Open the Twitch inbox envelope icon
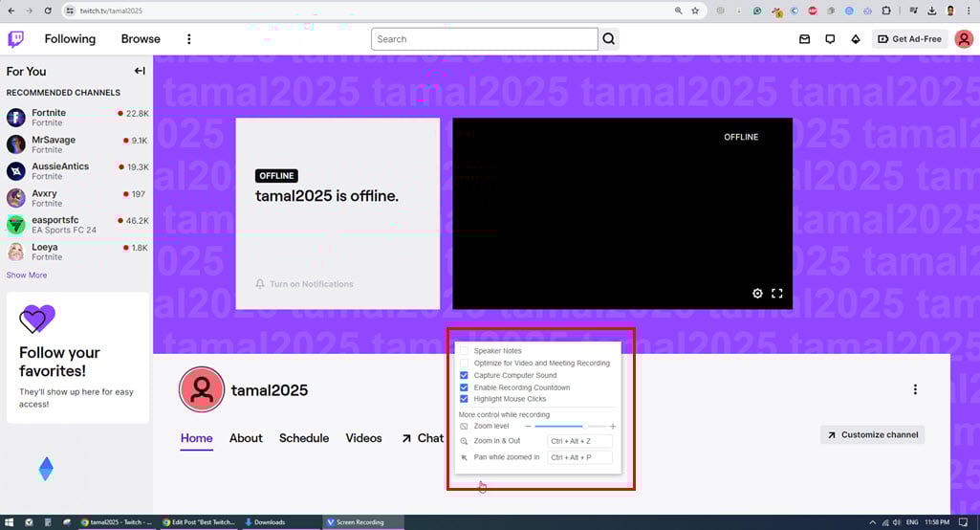 point(804,39)
